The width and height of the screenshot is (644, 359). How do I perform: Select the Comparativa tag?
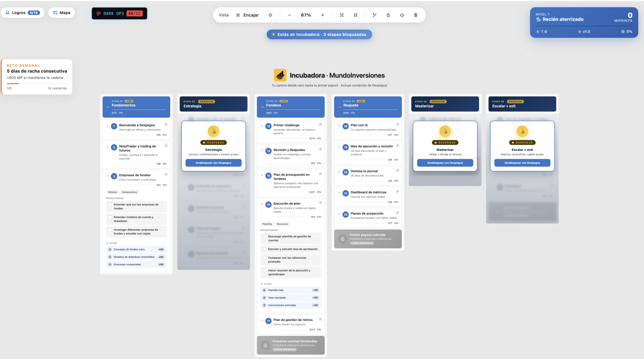click(x=129, y=192)
